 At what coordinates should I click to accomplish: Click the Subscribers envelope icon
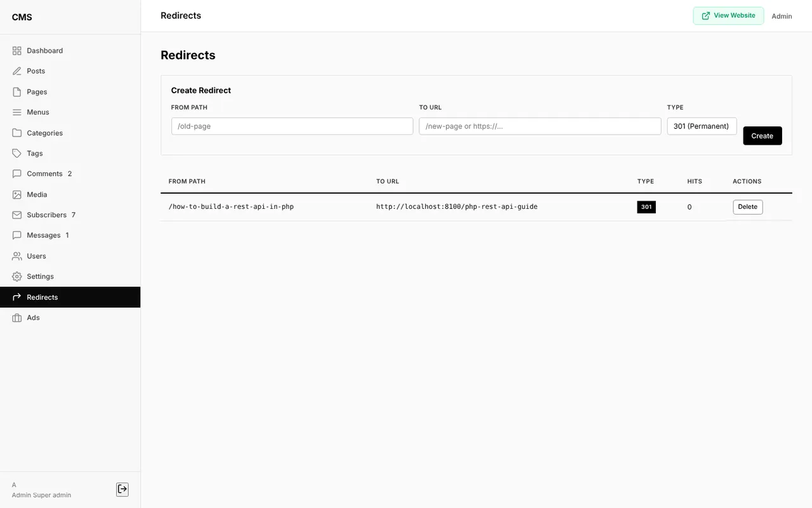pyautogui.click(x=17, y=215)
